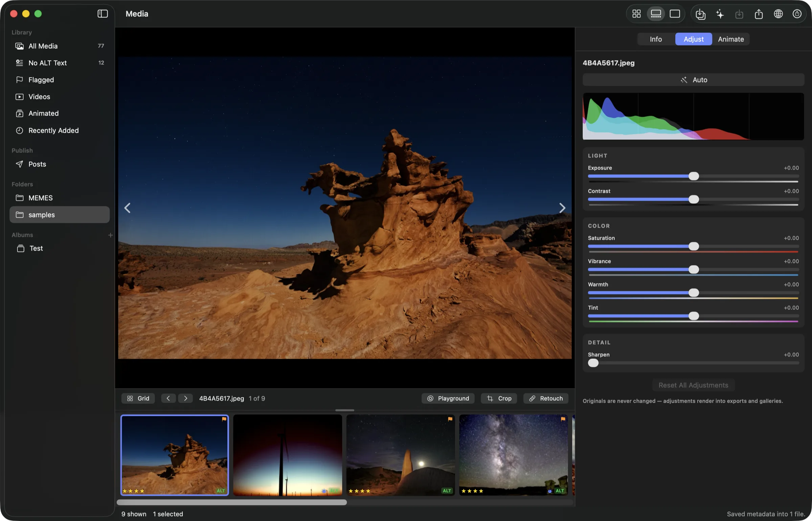The height and width of the screenshot is (521, 812).
Task: Open Posts under Publish
Action: pos(60,164)
